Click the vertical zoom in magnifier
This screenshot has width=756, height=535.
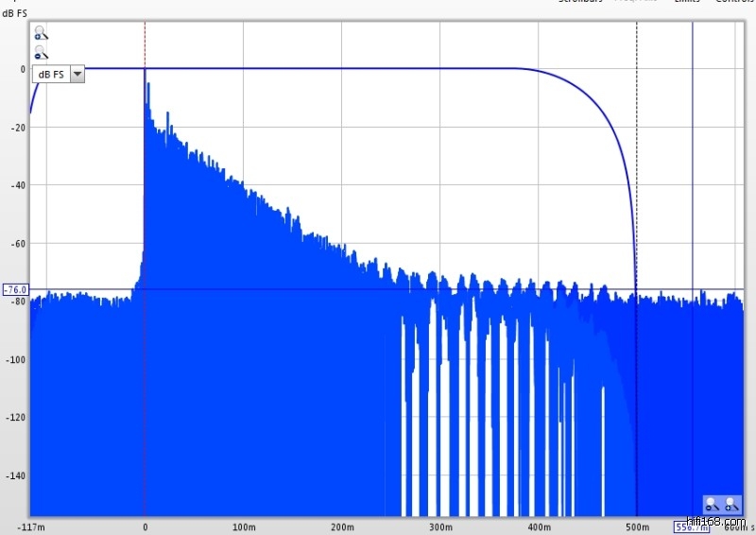(x=41, y=33)
